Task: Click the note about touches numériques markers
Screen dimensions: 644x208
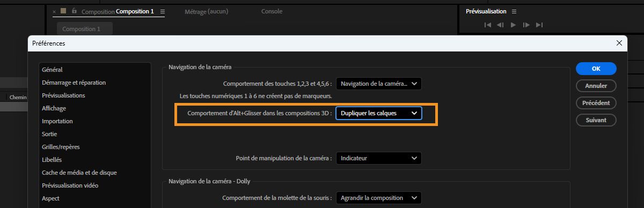Action: pyautogui.click(x=255, y=96)
